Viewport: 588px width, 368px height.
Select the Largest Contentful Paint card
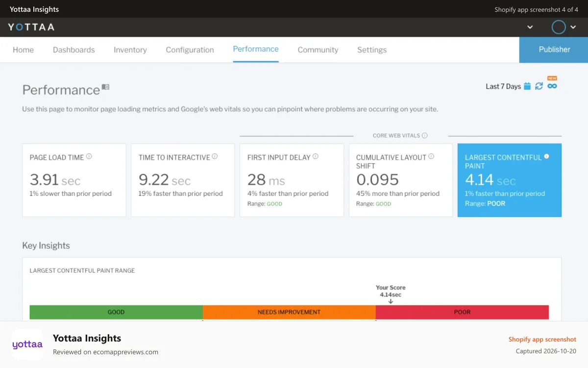pos(510,180)
